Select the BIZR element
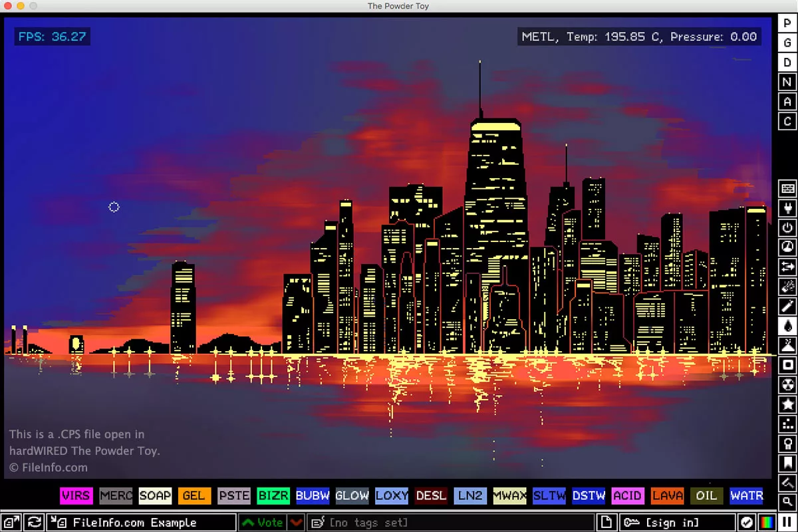Viewport: 798px width, 532px height. pyautogui.click(x=273, y=495)
